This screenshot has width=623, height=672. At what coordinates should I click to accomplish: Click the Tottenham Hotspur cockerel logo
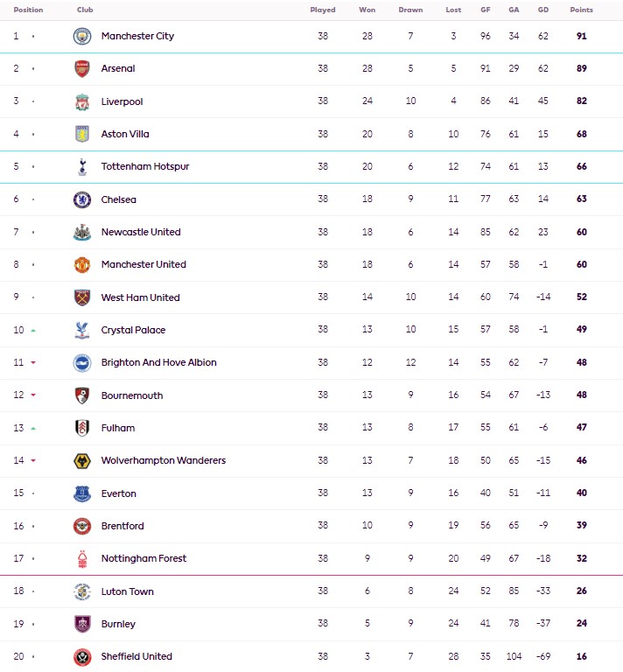click(x=82, y=167)
